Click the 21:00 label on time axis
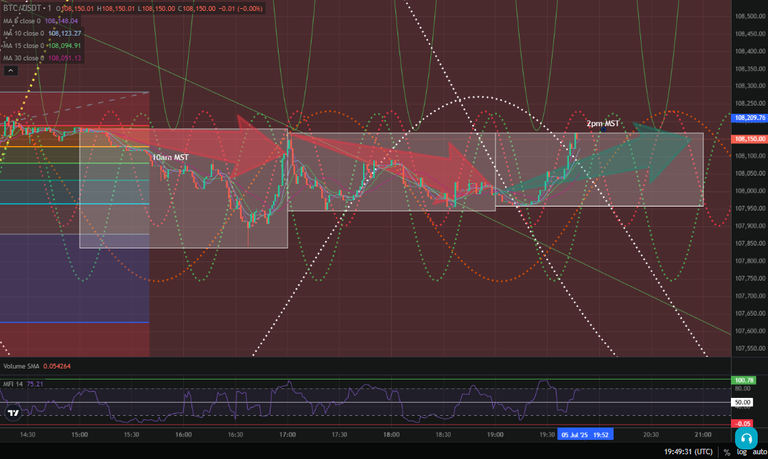Viewport: 768px width, 459px height. 703,435
